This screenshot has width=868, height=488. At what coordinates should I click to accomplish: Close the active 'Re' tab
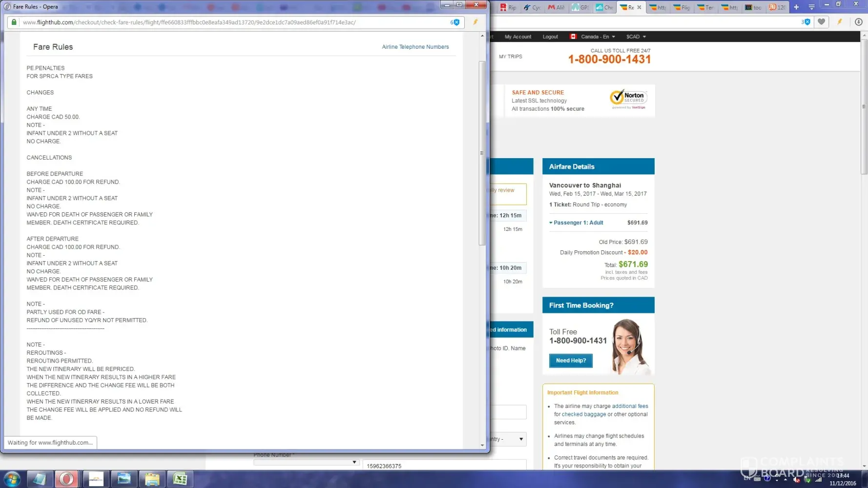[x=639, y=7]
